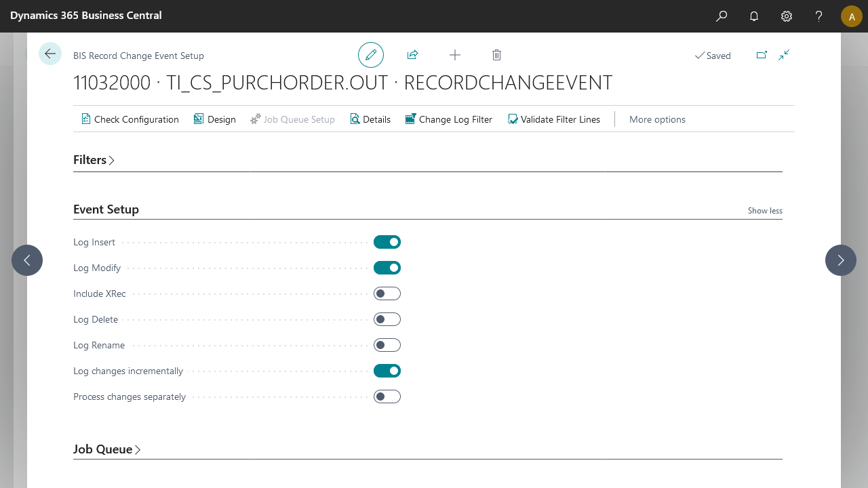Open the settings gear menu
The image size is (868, 488).
pos(787,16)
